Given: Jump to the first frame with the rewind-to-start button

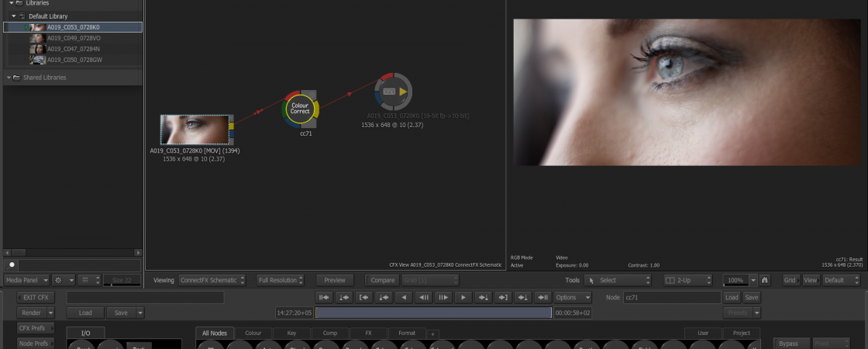Looking at the screenshot, I should coord(324,298).
